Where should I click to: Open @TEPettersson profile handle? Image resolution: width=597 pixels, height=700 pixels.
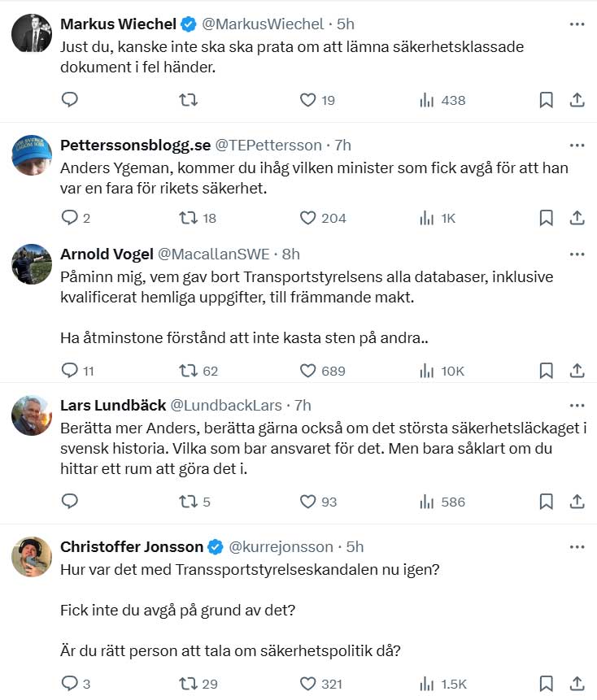(x=268, y=145)
